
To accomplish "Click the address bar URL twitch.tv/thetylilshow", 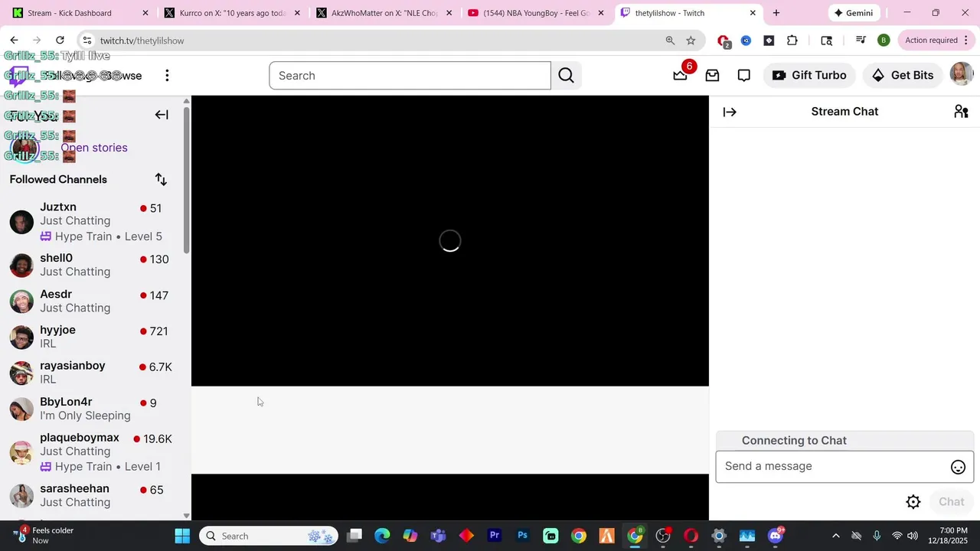I will (x=142, y=41).
